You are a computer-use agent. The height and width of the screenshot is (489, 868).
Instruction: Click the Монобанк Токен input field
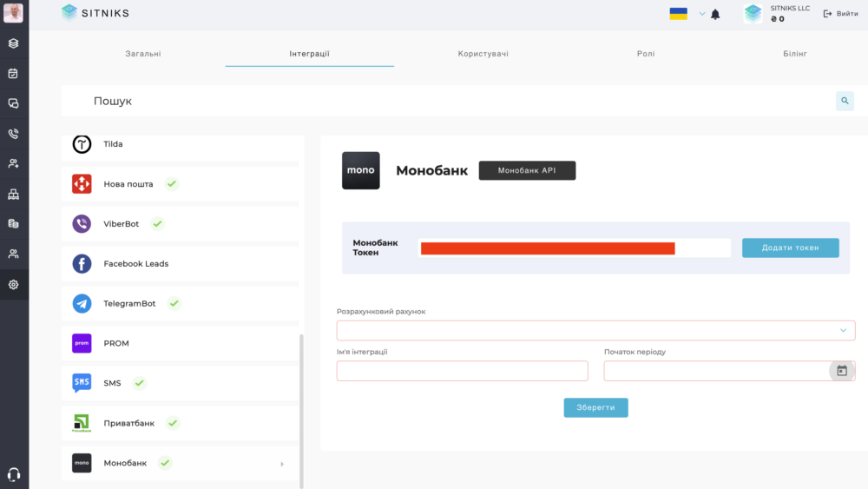click(x=575, y=248)
